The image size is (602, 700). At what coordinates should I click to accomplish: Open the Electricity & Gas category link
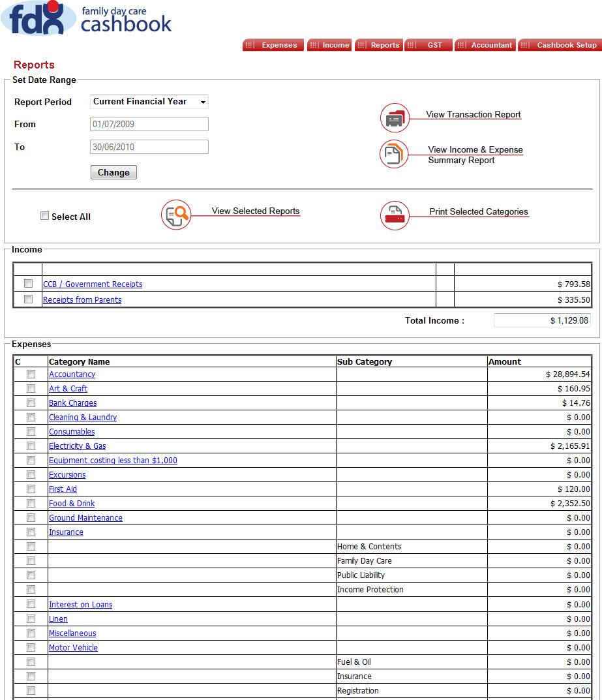click(x=77, y=446)
